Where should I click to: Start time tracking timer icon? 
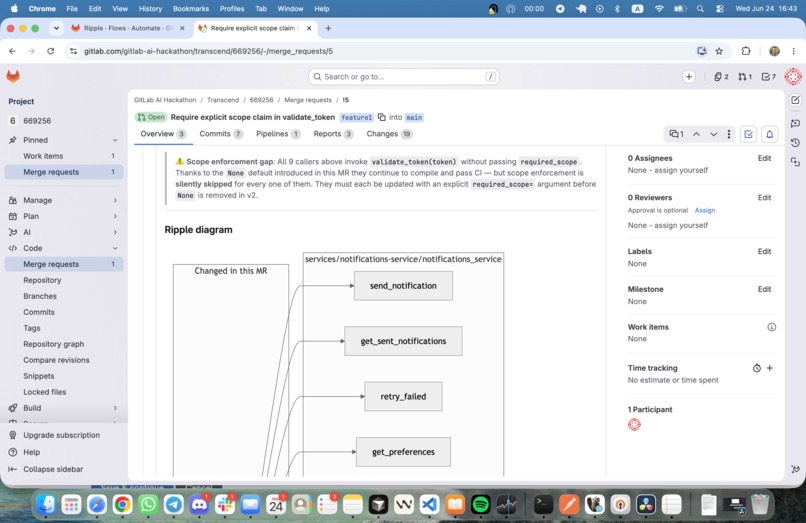757,368
